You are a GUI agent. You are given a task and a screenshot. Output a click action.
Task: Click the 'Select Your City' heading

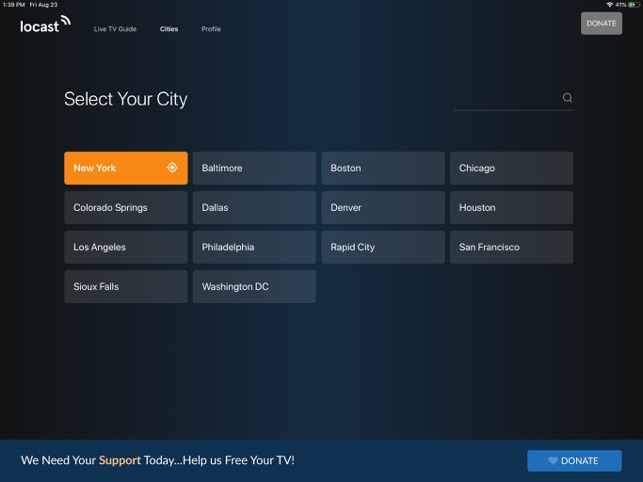(126, 99)
